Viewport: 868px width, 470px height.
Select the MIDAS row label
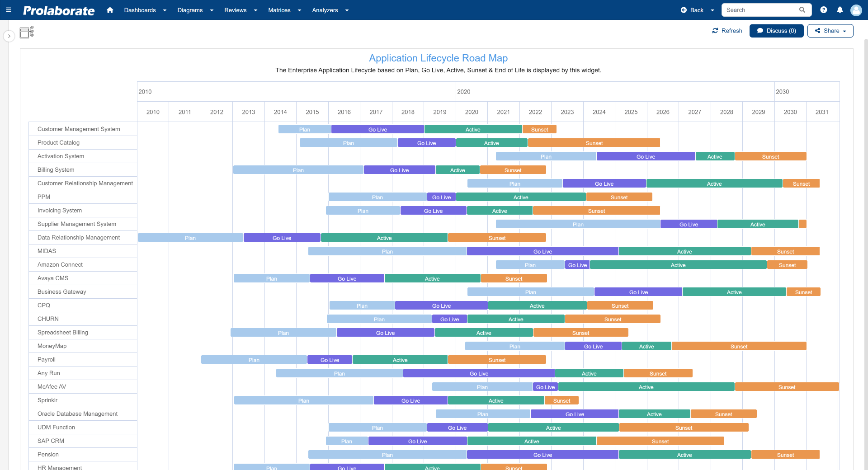[x=47, y=251]
